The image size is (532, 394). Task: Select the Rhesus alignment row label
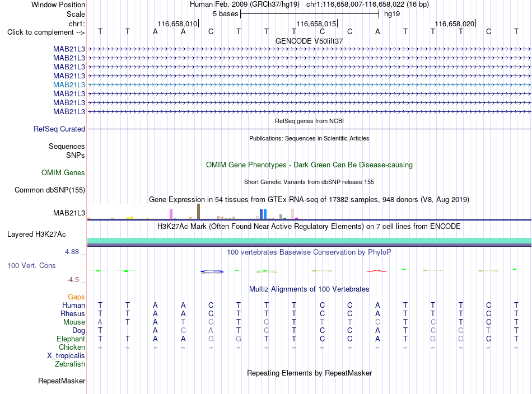coord(73,313)
